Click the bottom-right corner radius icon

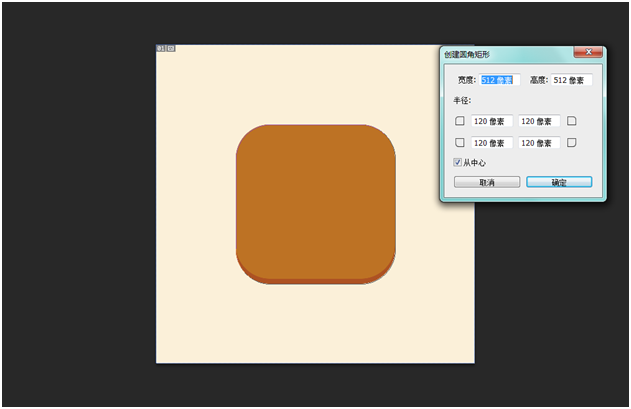[571, 143]
